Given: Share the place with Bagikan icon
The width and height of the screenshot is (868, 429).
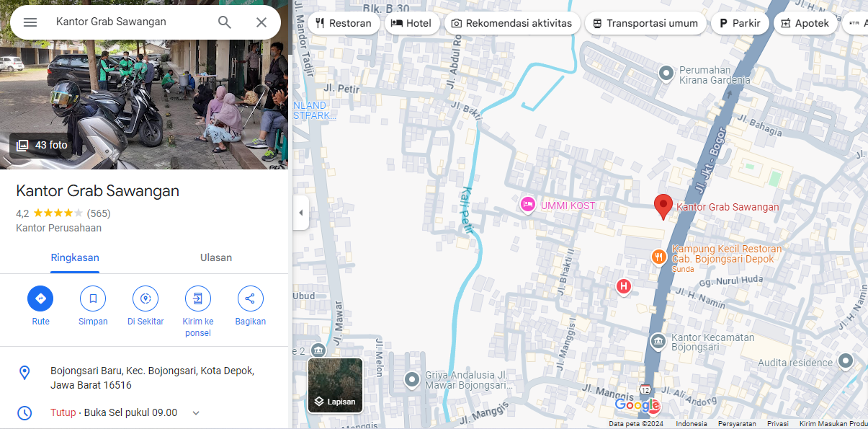Looking at the screenshot, I should click(x=251, y=298).
